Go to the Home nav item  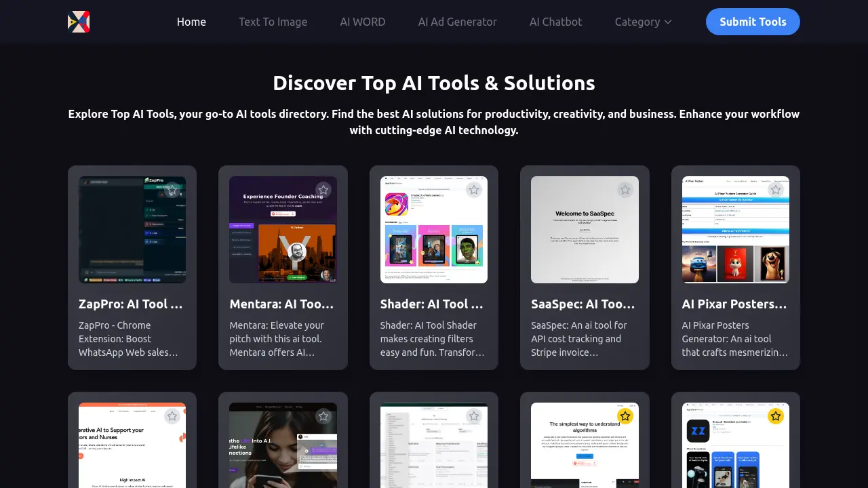coord(191,22)
